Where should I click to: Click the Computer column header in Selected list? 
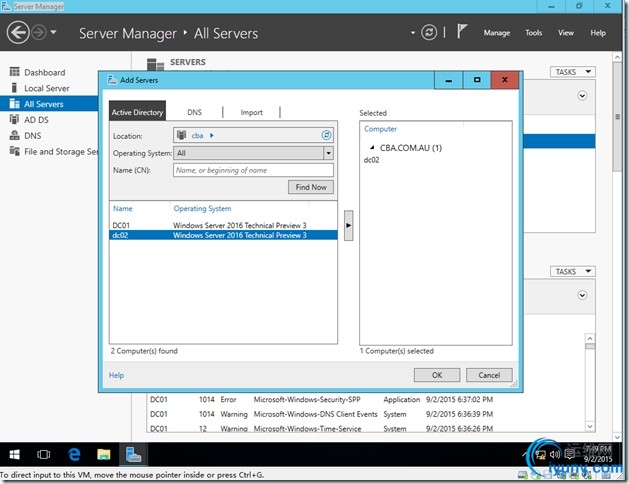coord(380,129)
